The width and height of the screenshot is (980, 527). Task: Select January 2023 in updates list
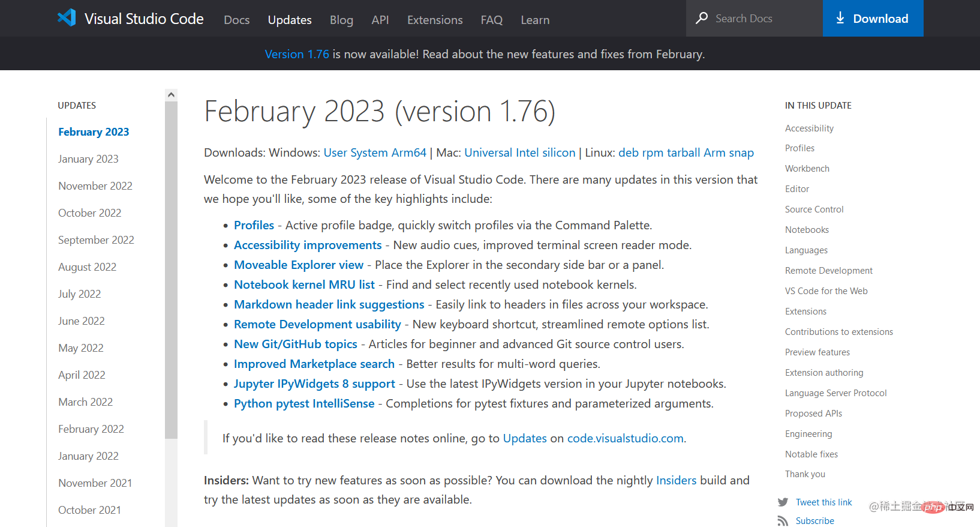coord(88,159)
